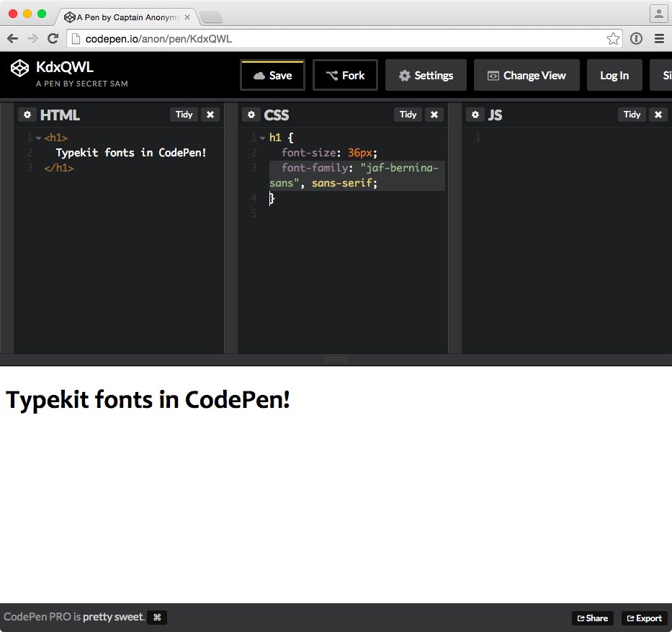Open pen Settings
The image size is (672, 632).
(426, 76)
